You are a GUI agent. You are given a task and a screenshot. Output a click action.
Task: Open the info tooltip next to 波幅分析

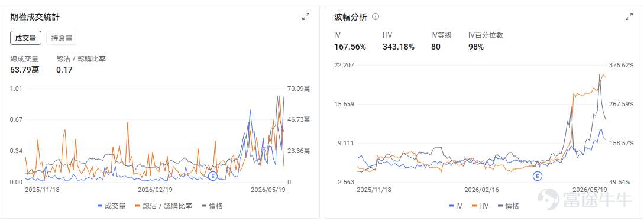[376, 17]
